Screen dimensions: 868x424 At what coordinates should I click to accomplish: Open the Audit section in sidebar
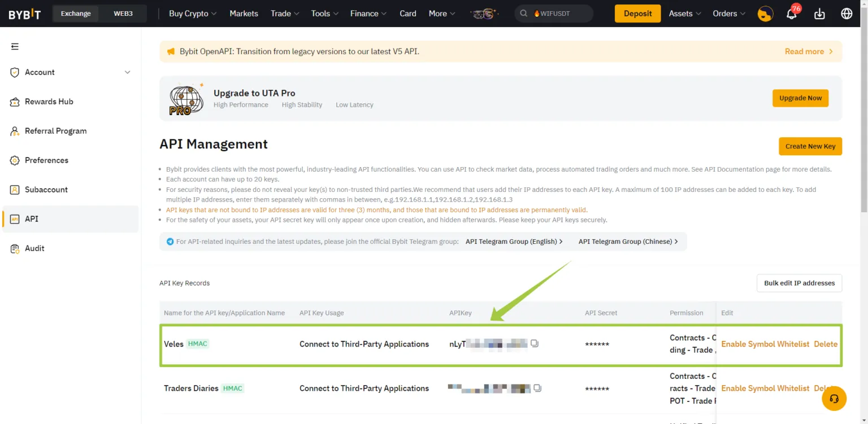click(x=34, y=248)
